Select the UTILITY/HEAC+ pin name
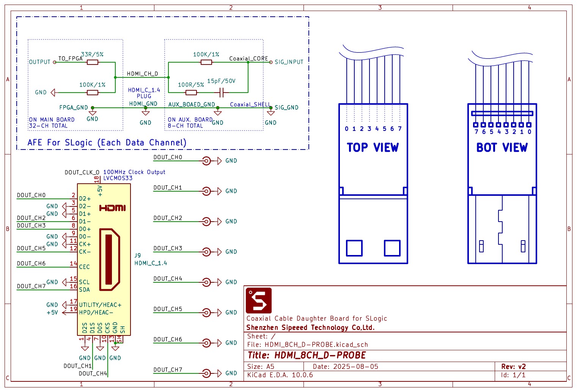The width and height of the screenshot is (577, 392). pos(100,305)
